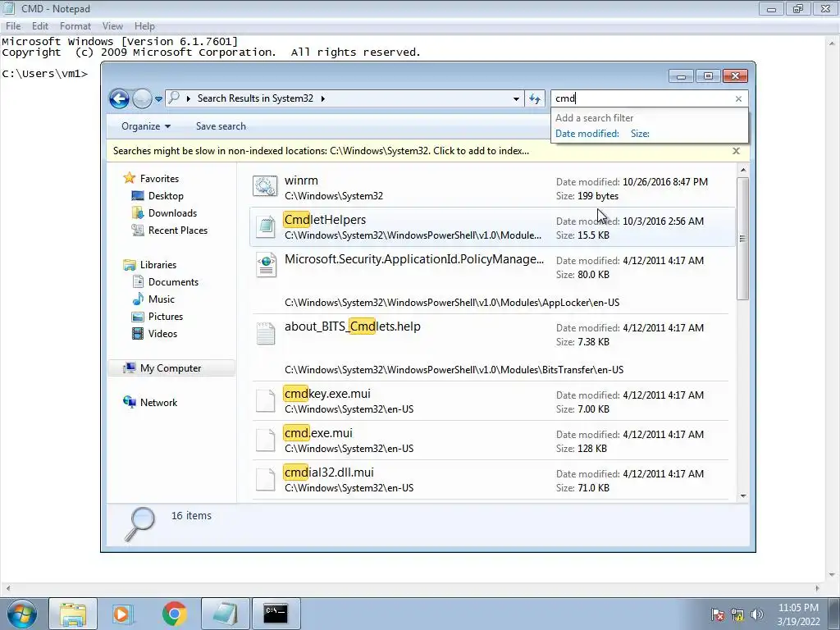Click the results list vertical scrollbar thumb
The height and width of the screenshot is (630, 840).
click(743, 239)
